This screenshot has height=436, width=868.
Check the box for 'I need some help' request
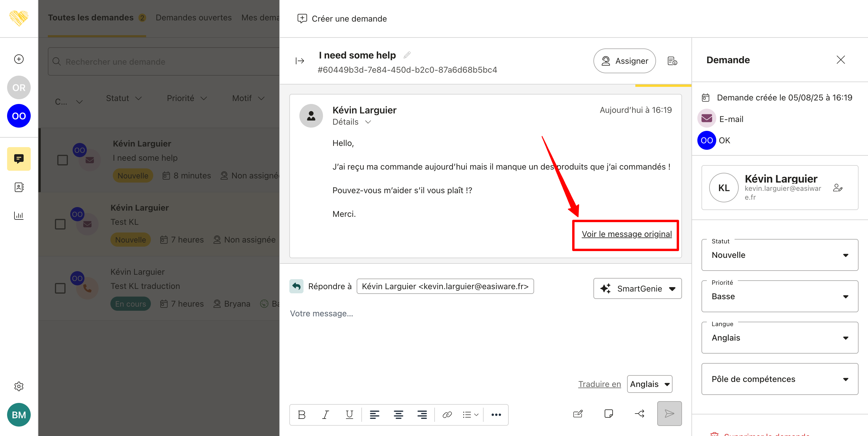[62, 160]
